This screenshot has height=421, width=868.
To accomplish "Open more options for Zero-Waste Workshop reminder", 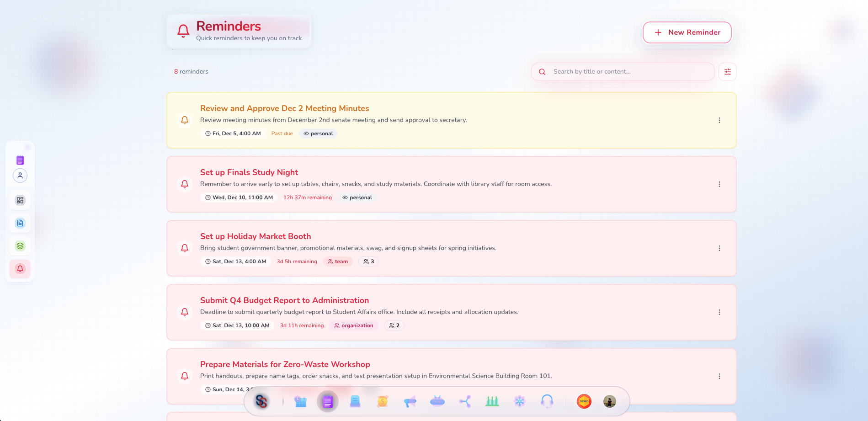I will pos(719,376).
